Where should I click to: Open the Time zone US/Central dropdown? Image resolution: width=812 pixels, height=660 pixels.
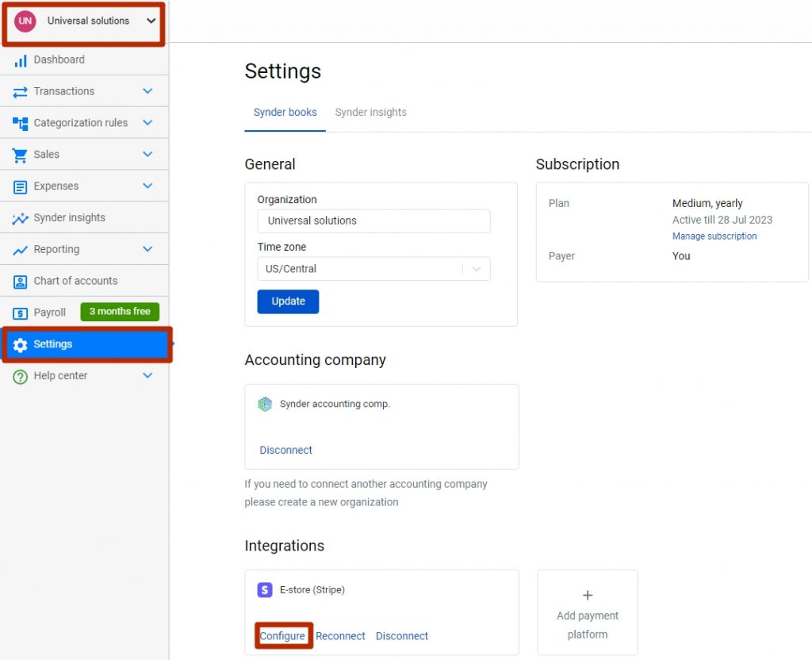coord(374,269)
